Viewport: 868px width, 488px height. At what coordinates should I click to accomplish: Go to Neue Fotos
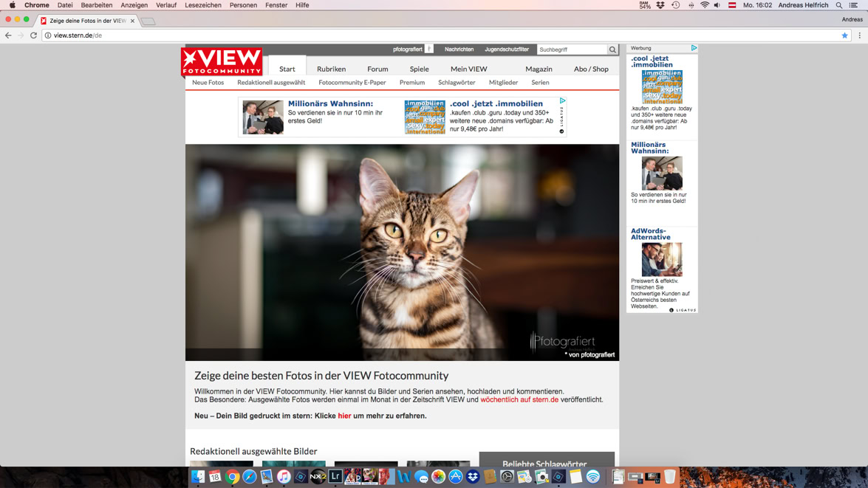click(x=208, y=83)
